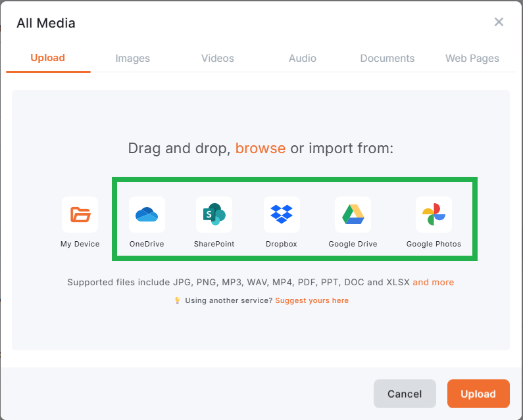This screenshot has height=420, width=523.
Task: Follow the 'Suggest yours here' link
Action: [x=312, y=300]
